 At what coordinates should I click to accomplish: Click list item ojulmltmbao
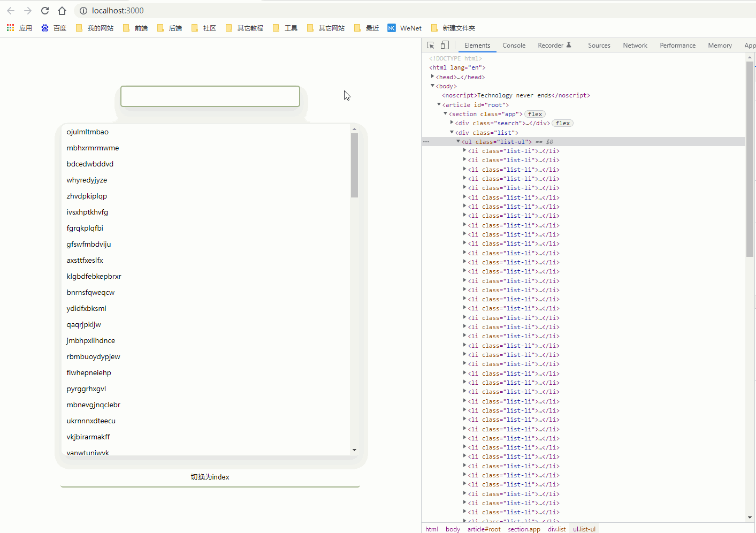coord(88,132)
